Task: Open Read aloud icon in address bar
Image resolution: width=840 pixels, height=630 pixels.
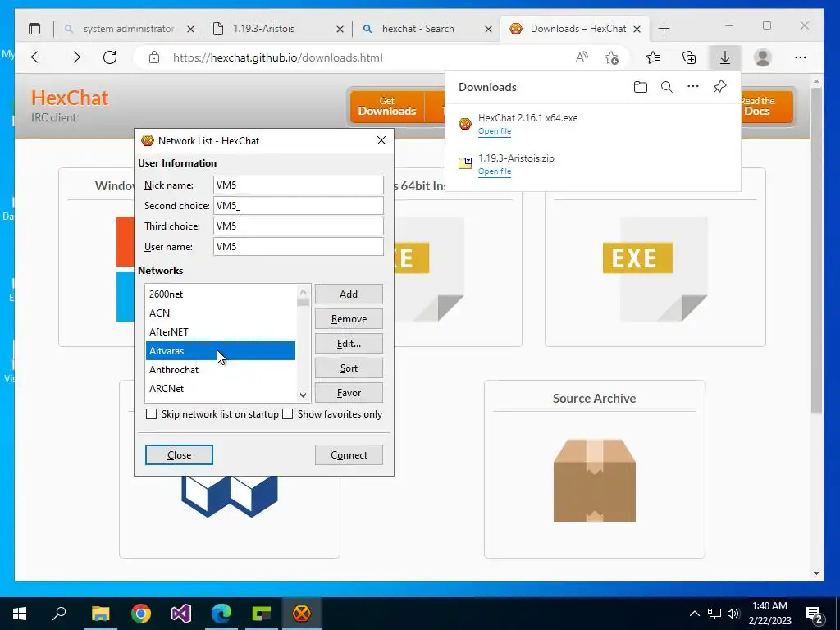Action: coord(582,57)
